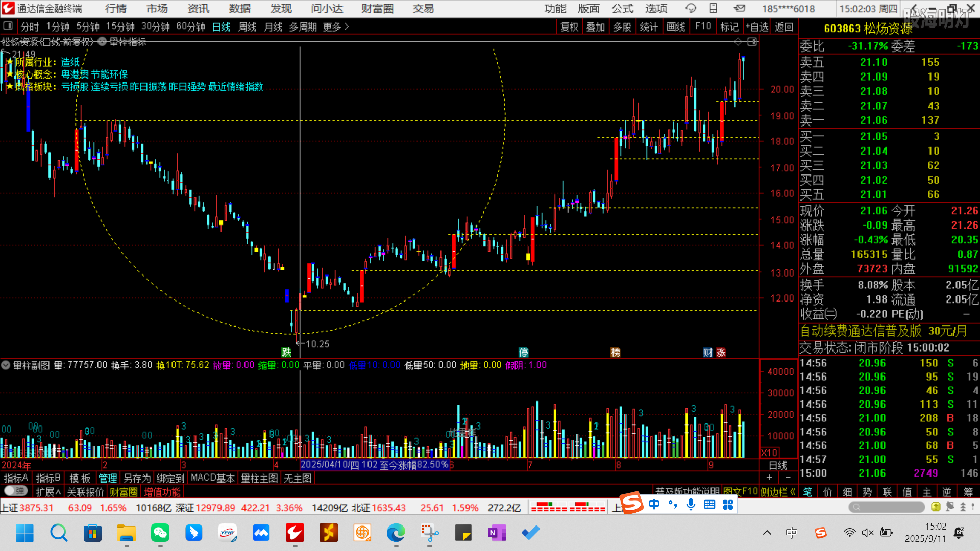Click the small panel icon left of 分时
Screen dimensions: 980x551
pyautogui.click(x=8, y=26)
